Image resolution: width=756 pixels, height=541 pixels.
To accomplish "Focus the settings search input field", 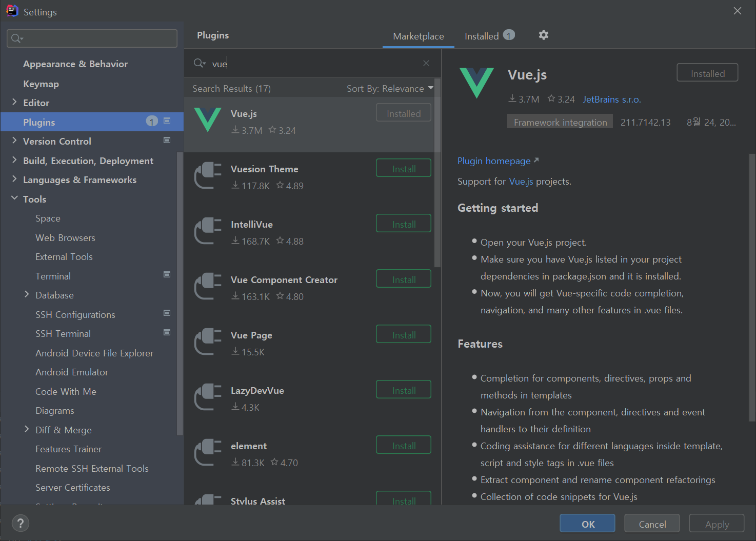I will [92, 38].
